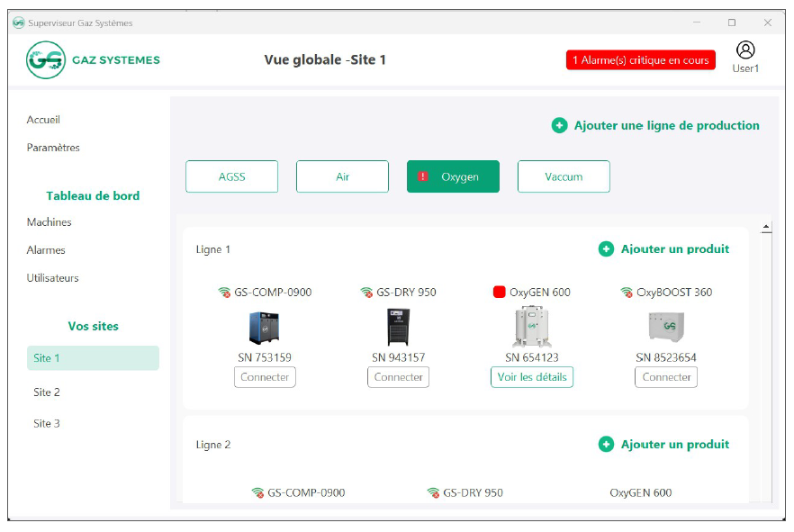This screenshot has width=794, height=532.
Task: Click the OxyBOOST 360 wifi status icon
Action: point(627,293)
